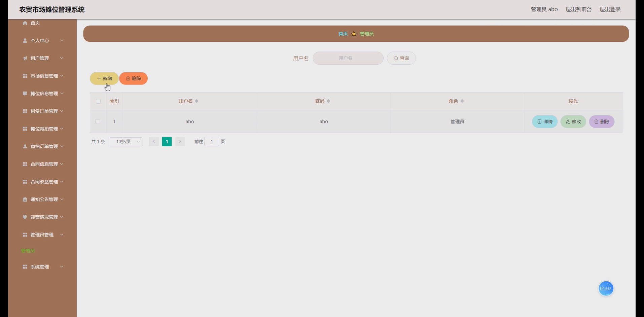Click the grid icon beside 摊位竞拍管理
Screen dimensions: 644x317
click(25, 129)
